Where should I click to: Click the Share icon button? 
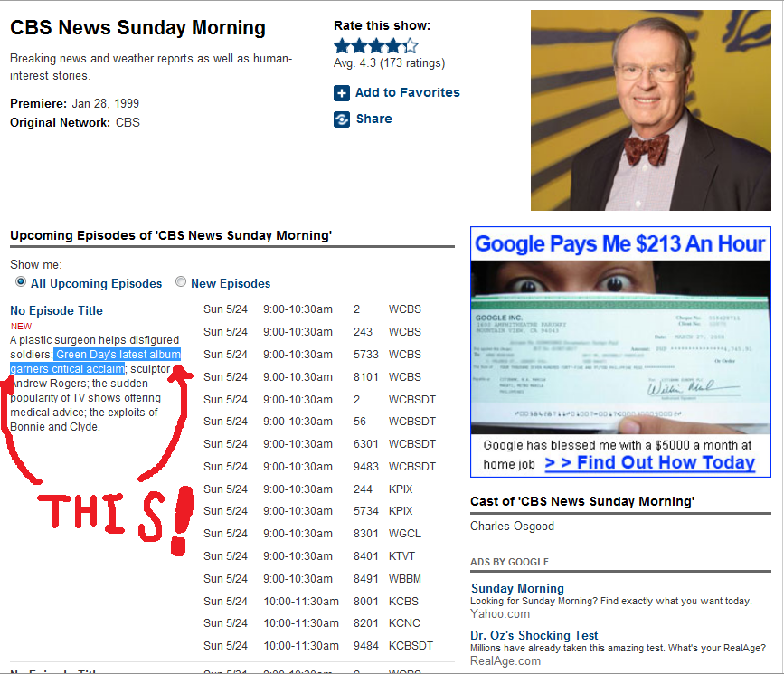pos(342,119)
